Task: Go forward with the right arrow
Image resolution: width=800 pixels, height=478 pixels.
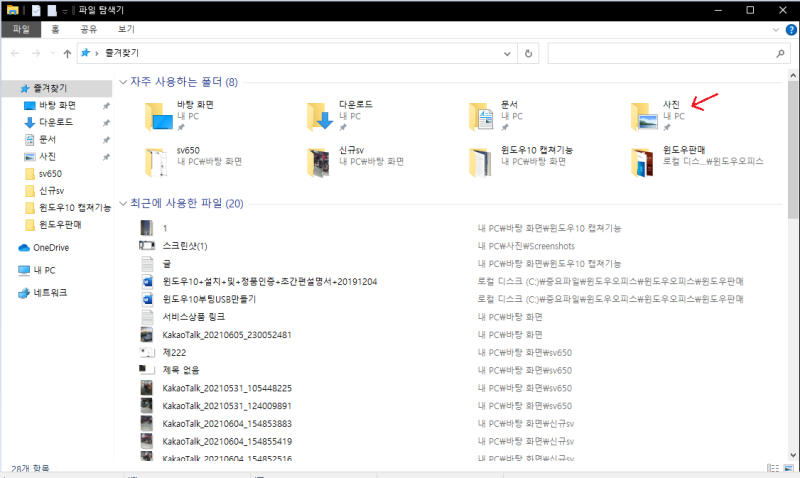Action: tap(36, 53)
